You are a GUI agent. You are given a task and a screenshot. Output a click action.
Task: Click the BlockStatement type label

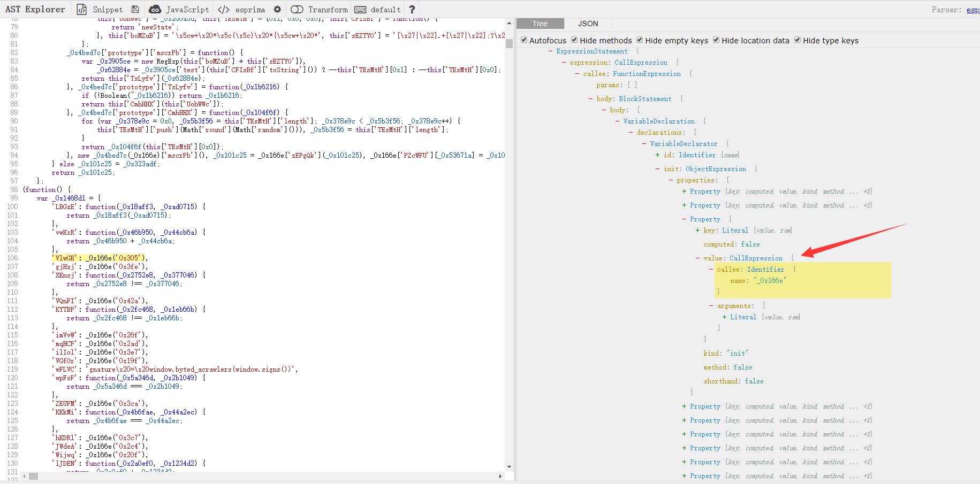645,99
